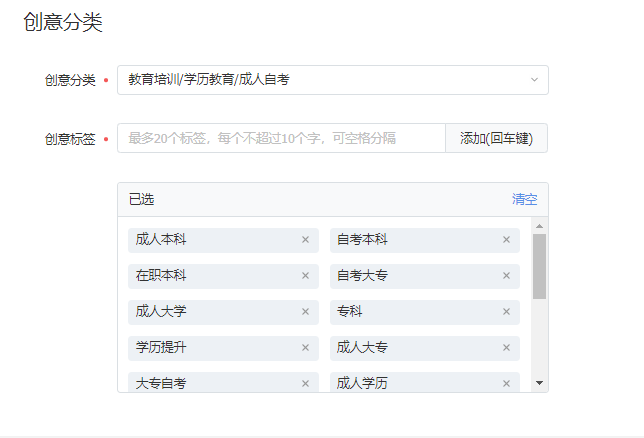This screenshot has width=644, height=438.
Task: Select the 成人本科 tag chip
Action: (223, 240)
